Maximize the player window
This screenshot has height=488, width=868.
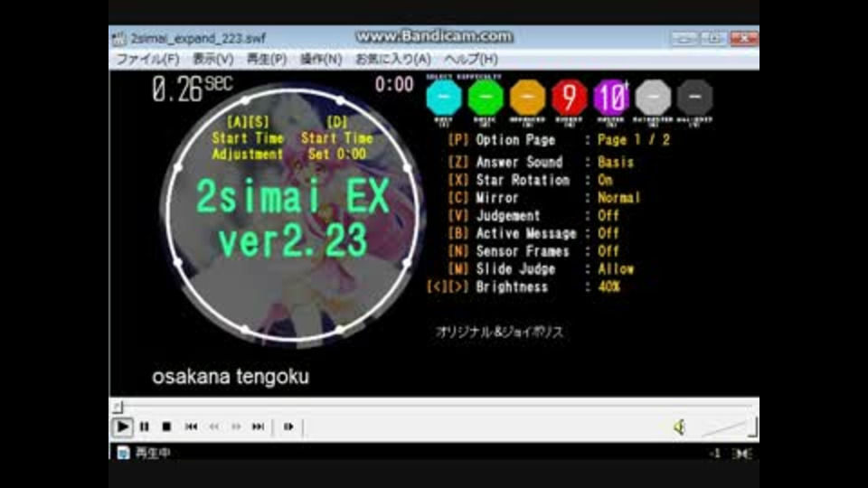pos(714,38)
